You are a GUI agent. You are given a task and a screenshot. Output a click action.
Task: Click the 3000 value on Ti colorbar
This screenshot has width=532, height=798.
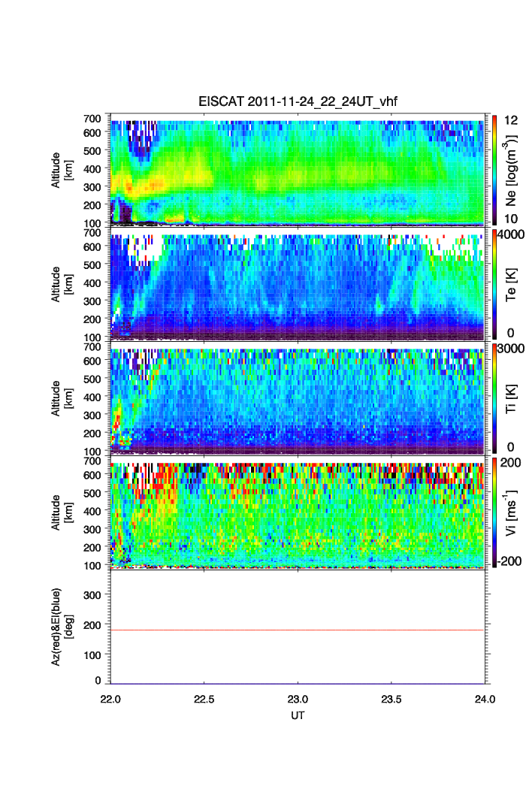click(511, 349)
